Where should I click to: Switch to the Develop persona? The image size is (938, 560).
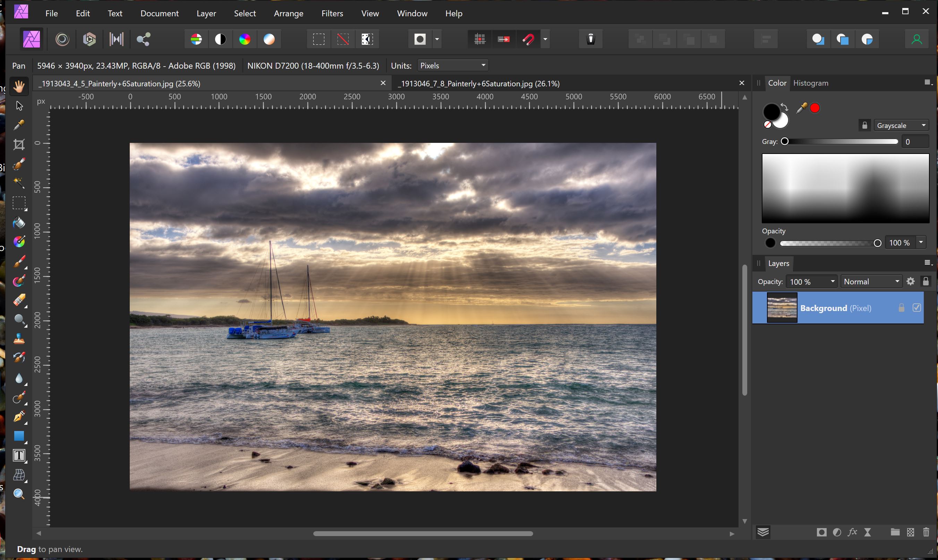(x=89, y=39)
